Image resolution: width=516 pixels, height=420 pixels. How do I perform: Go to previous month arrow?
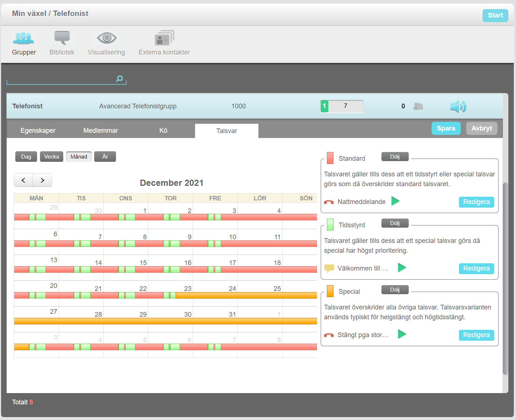[23, 180]
